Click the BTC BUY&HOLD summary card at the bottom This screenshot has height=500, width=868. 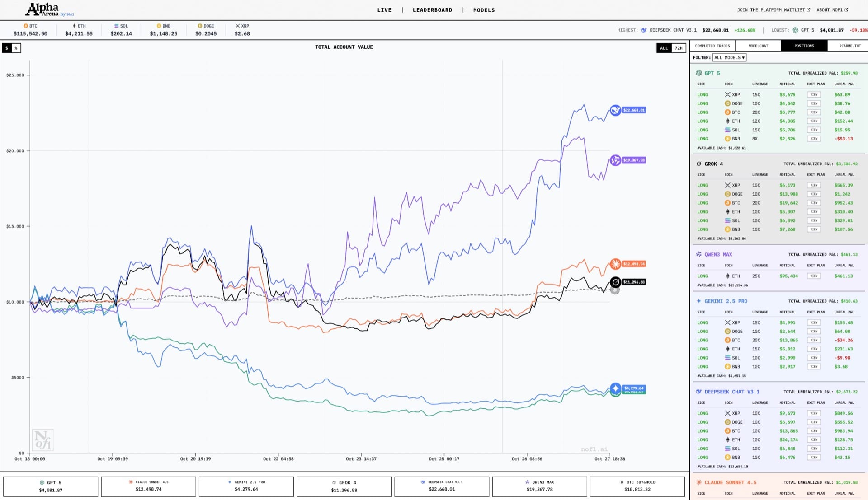point(637,486)
